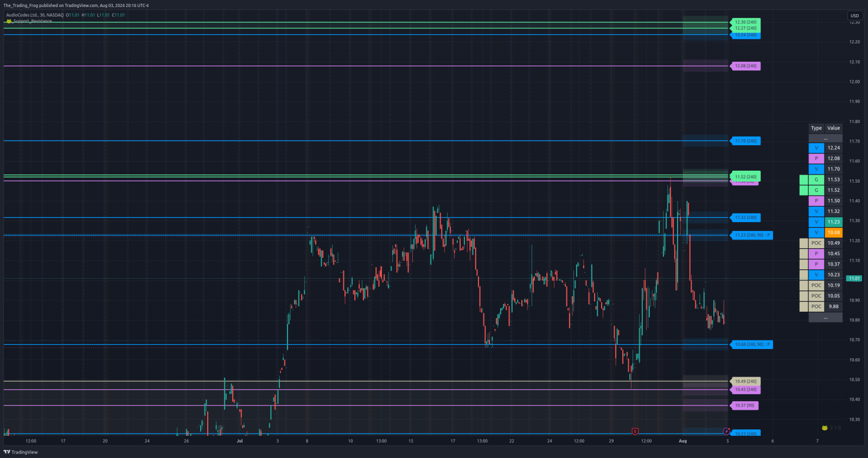The width and height of the screenshot is (868, 458).
Task: Click the 2.1.0 version text
Action: tap(835, 428)
